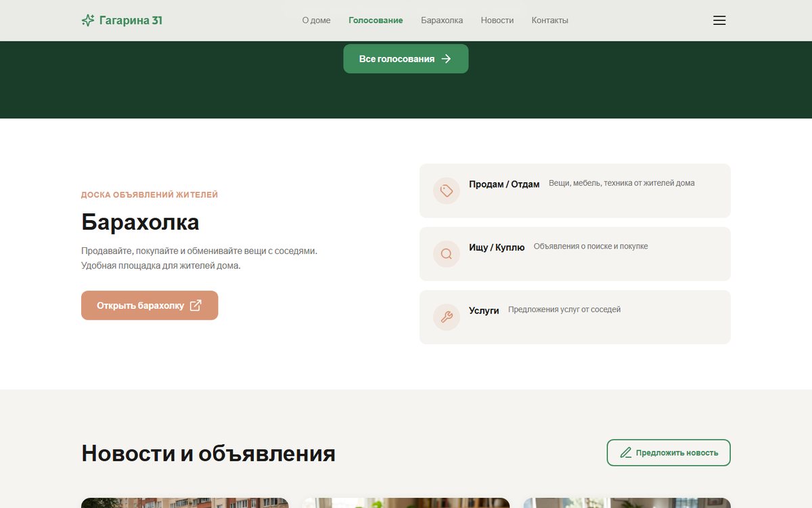This screenshot has width=812, height=508.
Task: Click the Барахолка section heading
Action: [140, 222]
